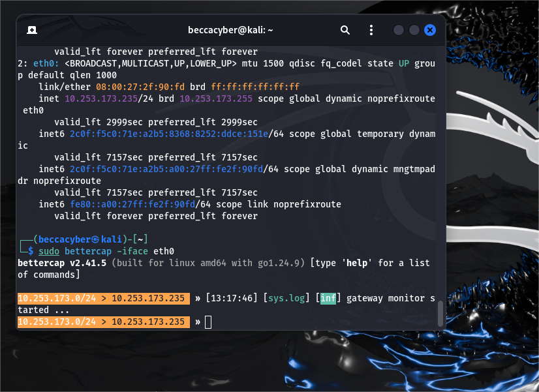This screenshot has width=539, height=392.
Task: Click the -iface option text
Action: click(x=132, y=252)
